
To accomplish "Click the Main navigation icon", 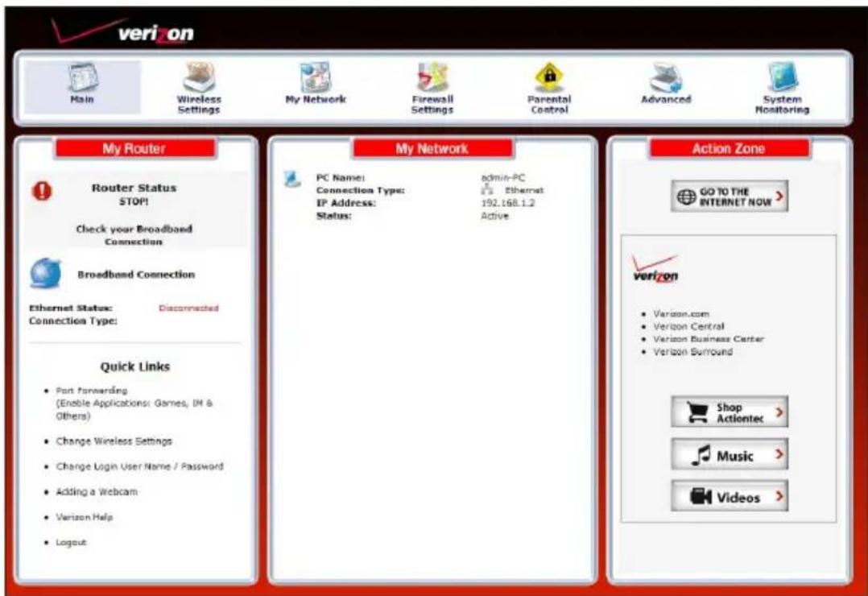I will [83, 77].
